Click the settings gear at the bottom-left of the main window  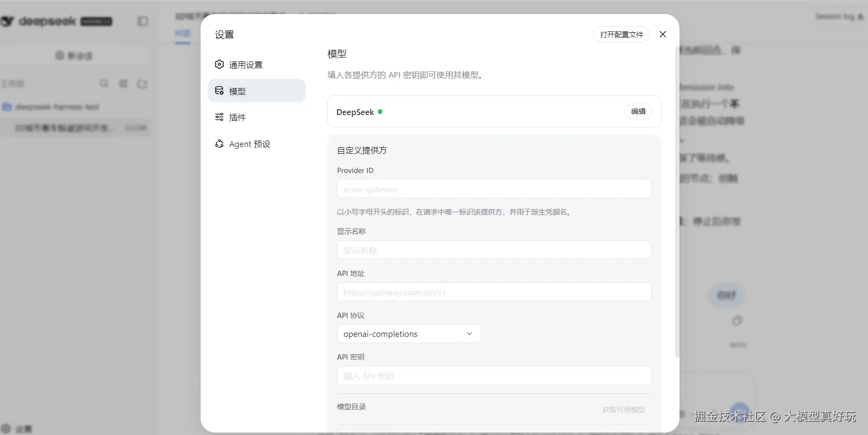[6, 429]
